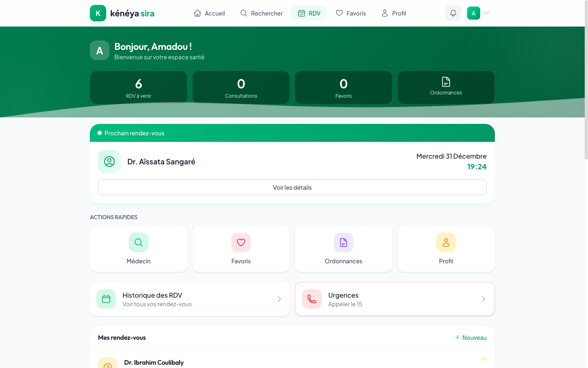Screen dimensions: 588x368
Task: Open the 0 Consultations stat card
Action: click(x=241, y=88)
